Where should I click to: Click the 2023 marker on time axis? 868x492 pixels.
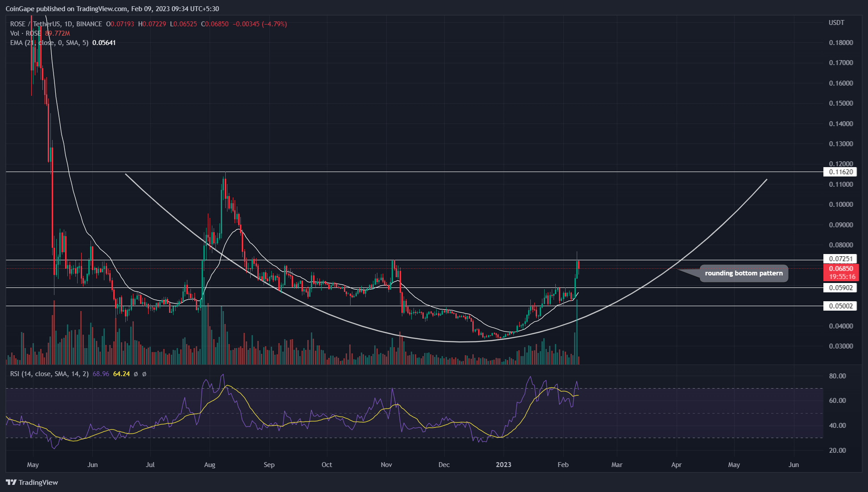(504, 465)
